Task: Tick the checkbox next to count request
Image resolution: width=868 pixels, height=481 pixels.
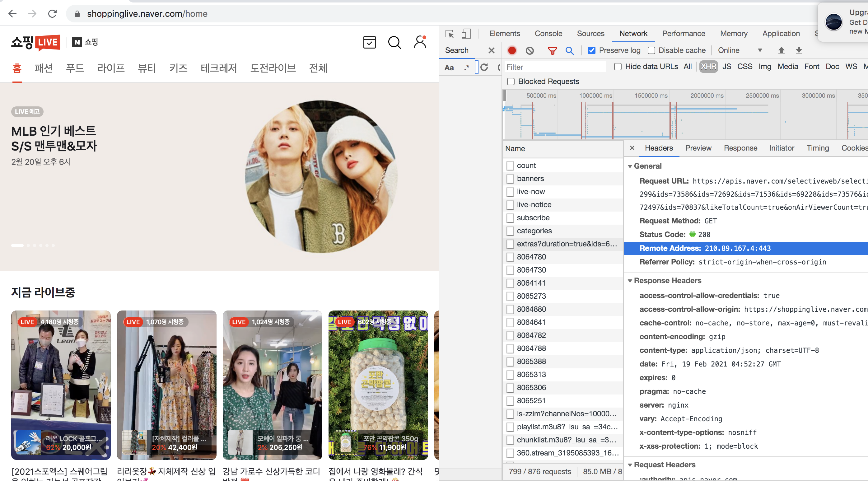Action: (510, 166)
